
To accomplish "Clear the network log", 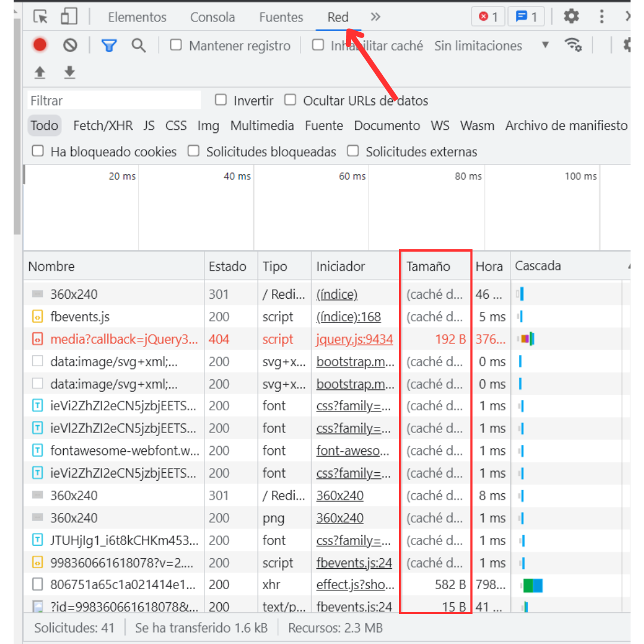I will point(70,45).
